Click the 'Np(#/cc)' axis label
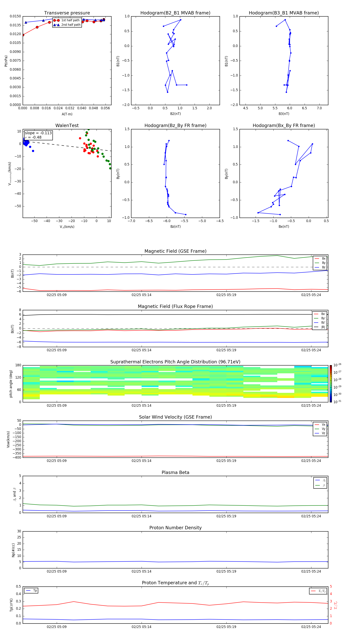351x644 pixels. click(x=13, y=550)
